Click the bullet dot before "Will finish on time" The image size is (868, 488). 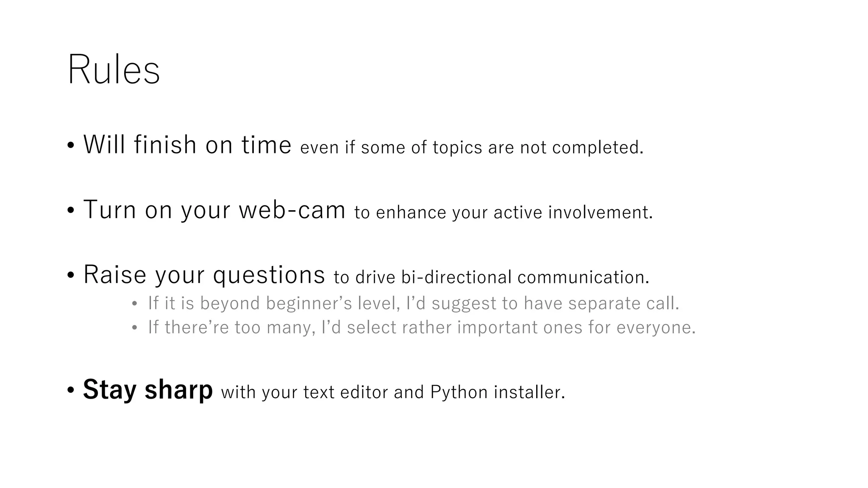(71, 145)
